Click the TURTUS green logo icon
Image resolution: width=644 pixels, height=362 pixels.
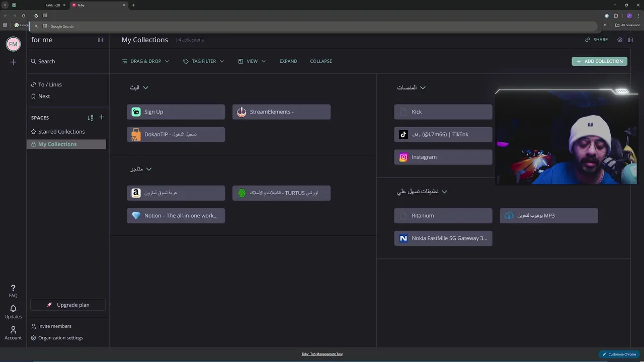242,193
